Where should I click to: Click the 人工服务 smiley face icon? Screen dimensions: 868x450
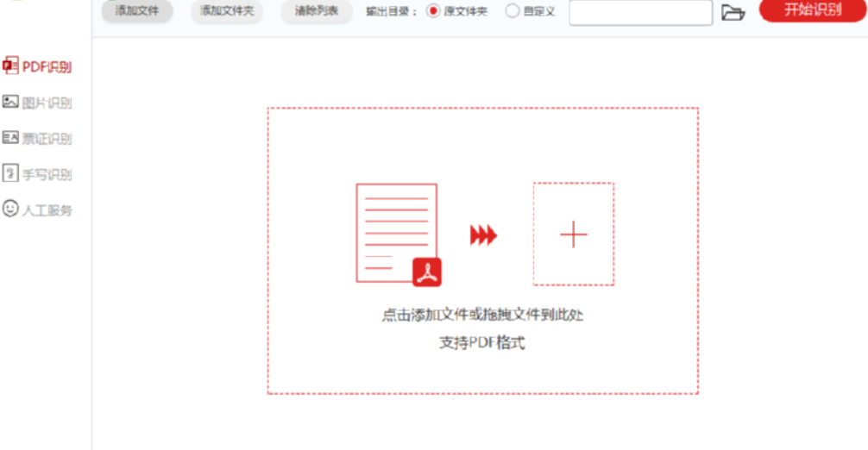10,209
